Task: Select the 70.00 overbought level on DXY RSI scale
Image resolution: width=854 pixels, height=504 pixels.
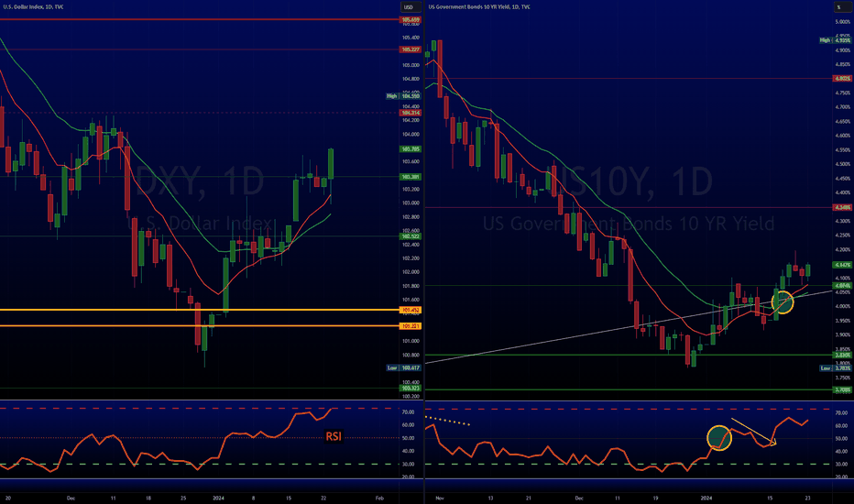Action: pyautogui.click(x=408, y=412)
